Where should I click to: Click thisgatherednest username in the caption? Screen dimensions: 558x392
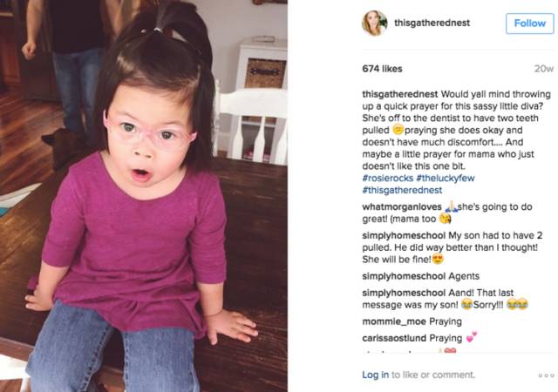point(399,94)
